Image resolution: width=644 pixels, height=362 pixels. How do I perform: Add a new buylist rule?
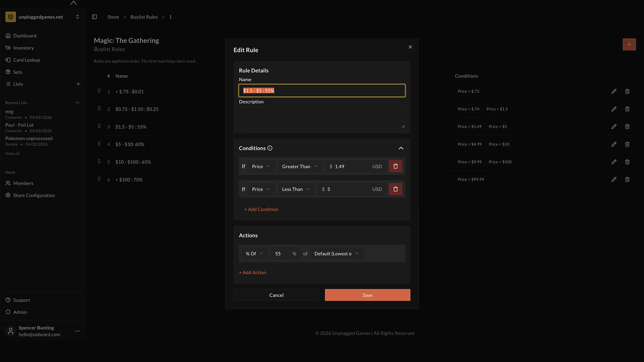click(629, 44)
